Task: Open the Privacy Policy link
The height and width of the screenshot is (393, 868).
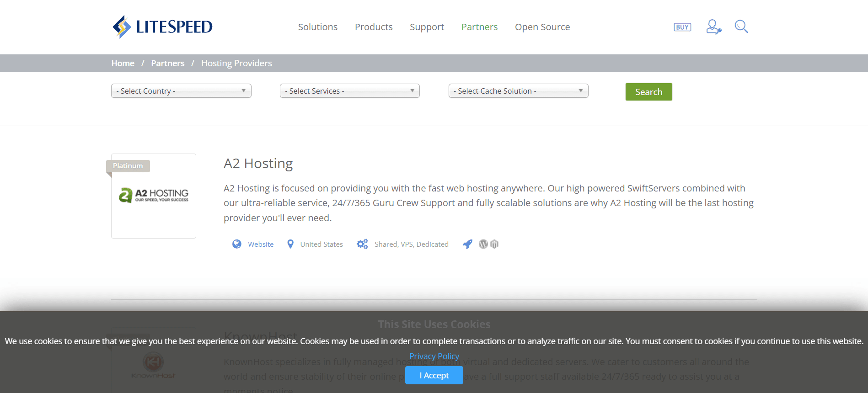Action: (x=434, y=356)
